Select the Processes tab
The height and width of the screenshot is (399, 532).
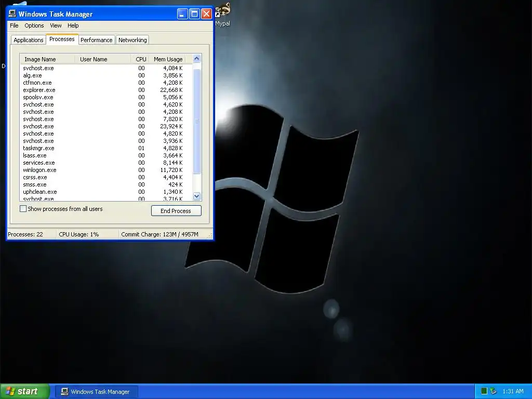click(62, 39)
